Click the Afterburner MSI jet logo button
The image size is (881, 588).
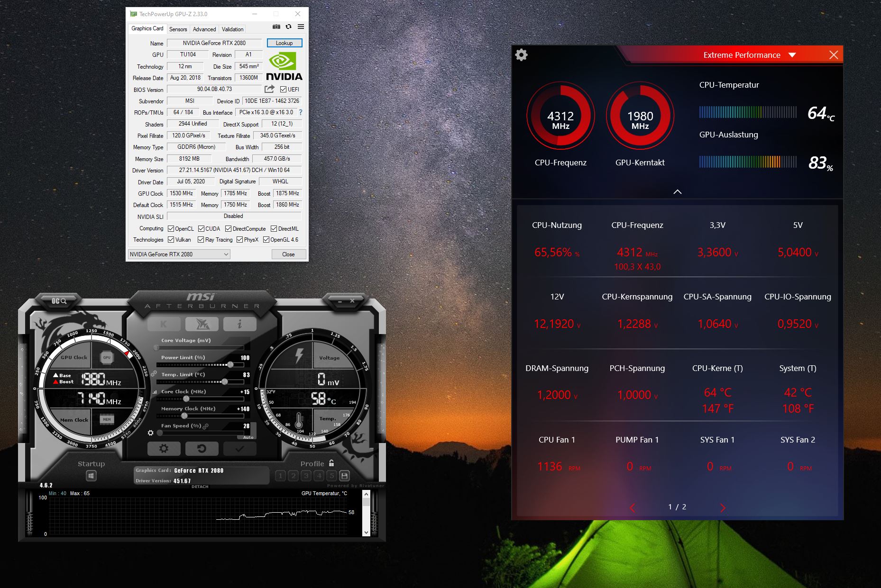point(202,324)
